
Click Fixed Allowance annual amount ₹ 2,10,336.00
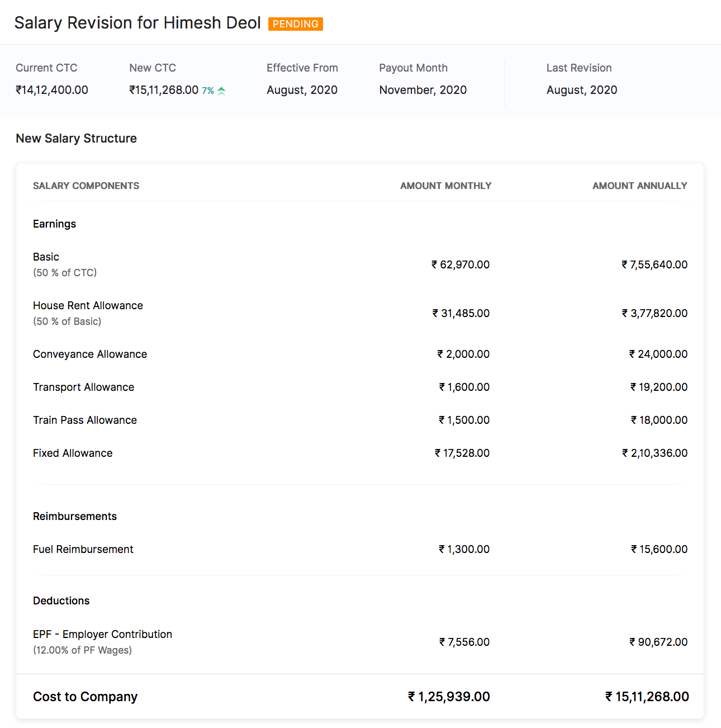coord(655,453)
